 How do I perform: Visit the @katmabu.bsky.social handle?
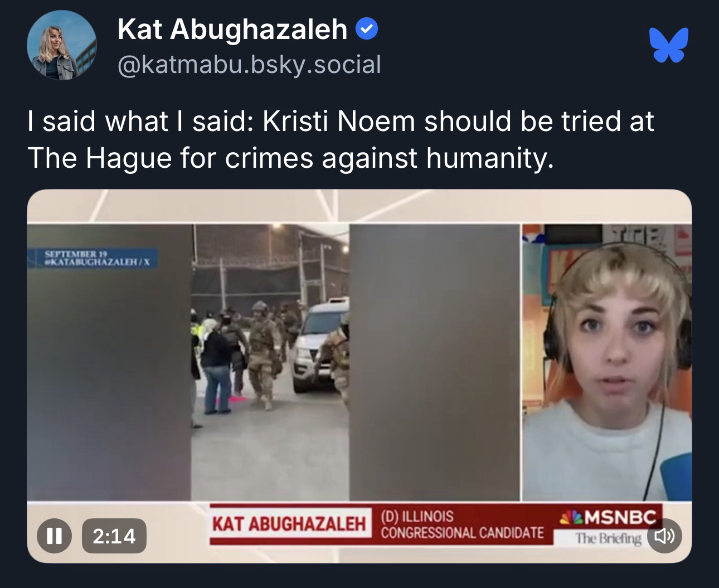pyautogui.click(x=249, y=65)
